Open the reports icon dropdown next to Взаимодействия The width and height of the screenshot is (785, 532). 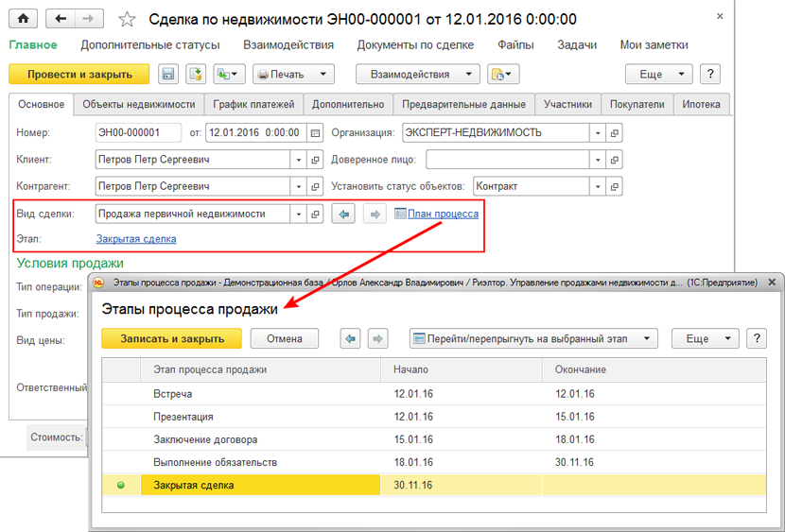coord(503,74)
